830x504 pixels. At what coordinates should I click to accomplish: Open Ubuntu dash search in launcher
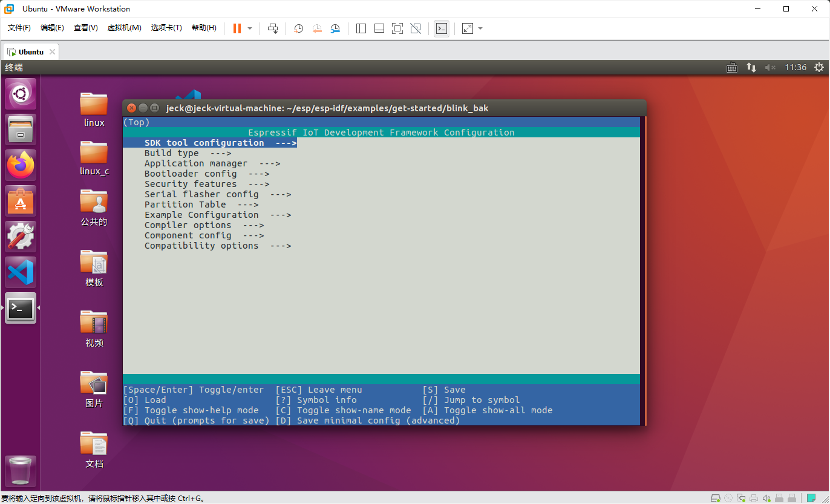tap(21, 94)
